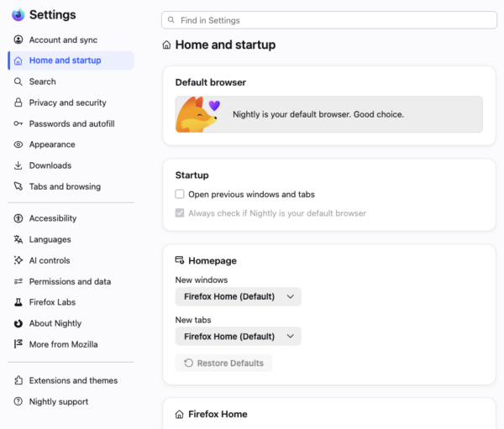Click the Firefox Home section house icon
Viewport: 504px width, 429px height.
coord(180,414)
